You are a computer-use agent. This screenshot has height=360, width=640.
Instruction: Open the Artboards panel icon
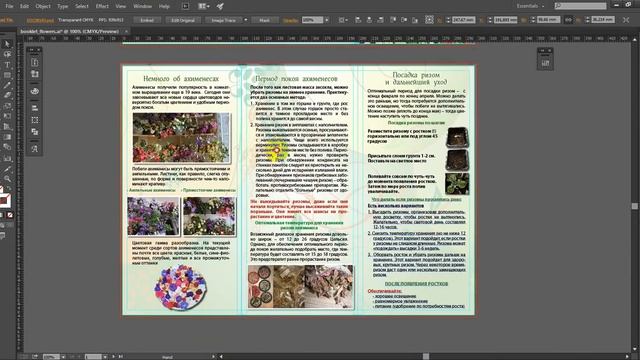tap(35, 74)
